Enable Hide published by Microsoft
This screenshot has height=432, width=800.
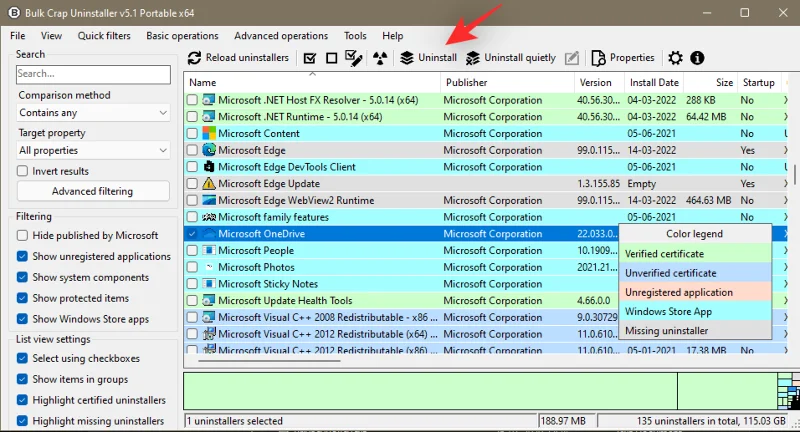tap(22, 235)
